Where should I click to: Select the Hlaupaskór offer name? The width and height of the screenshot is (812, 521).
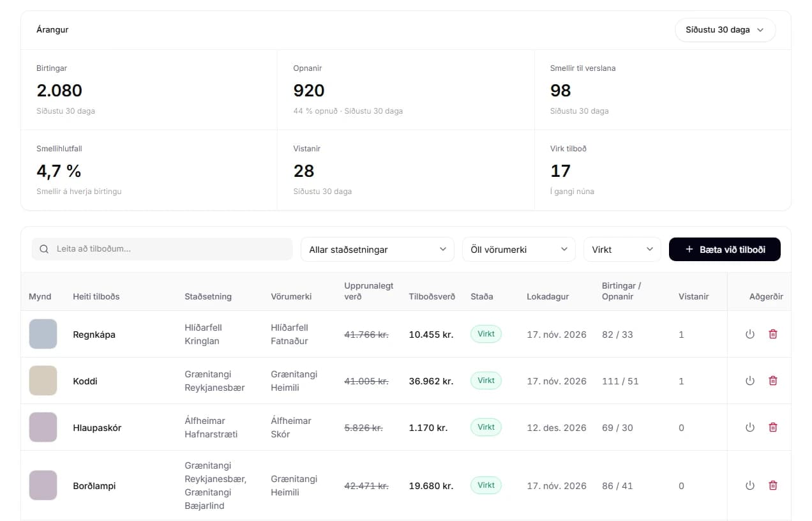click(x=97, y=428)
